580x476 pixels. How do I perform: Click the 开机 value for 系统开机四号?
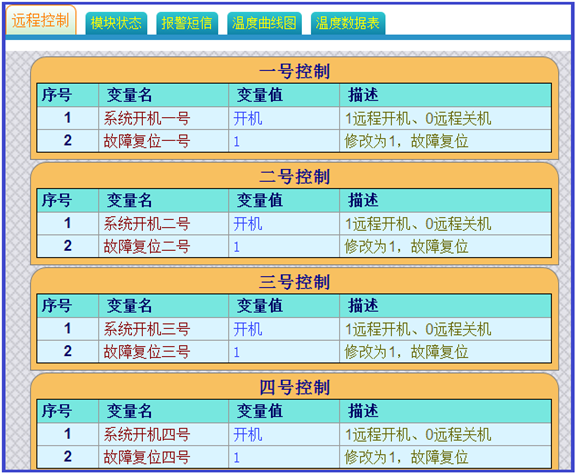(248, 435)
